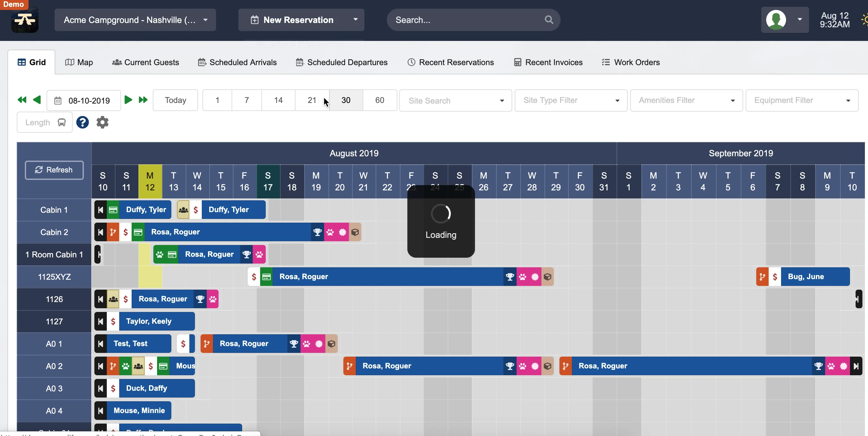
Task: Open the grid help question mark icon
Action: [83, 122]
